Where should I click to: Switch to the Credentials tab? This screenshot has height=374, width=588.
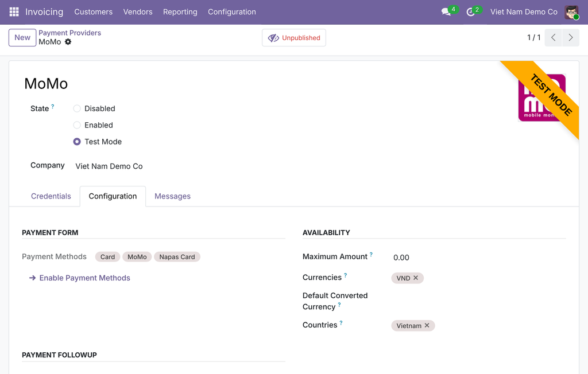[x=51, y=196]
